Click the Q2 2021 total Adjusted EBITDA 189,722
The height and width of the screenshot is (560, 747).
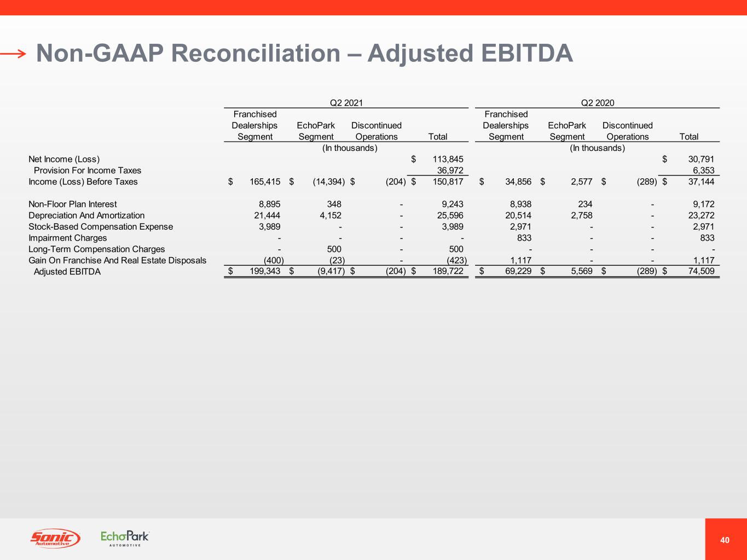(448, 272)
